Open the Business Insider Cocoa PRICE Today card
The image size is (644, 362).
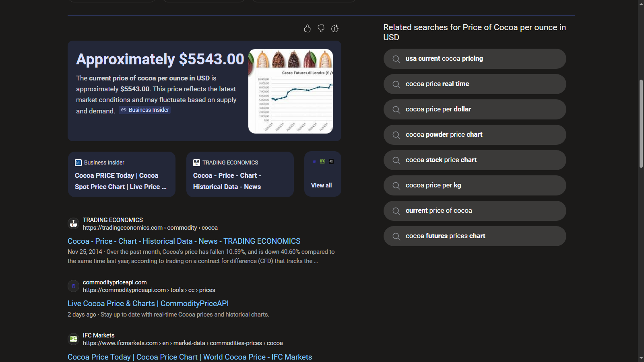click(122, 174)
